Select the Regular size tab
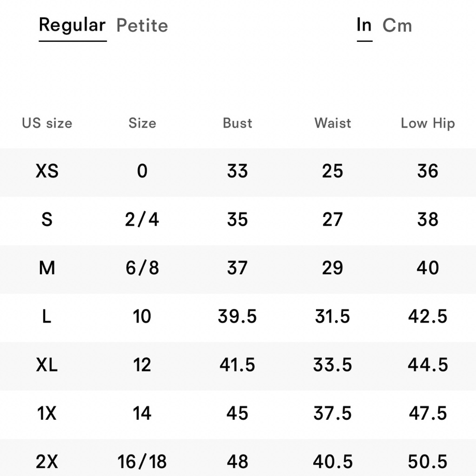The height and width of the screenshot is (476, 476). tap(72, 26)
